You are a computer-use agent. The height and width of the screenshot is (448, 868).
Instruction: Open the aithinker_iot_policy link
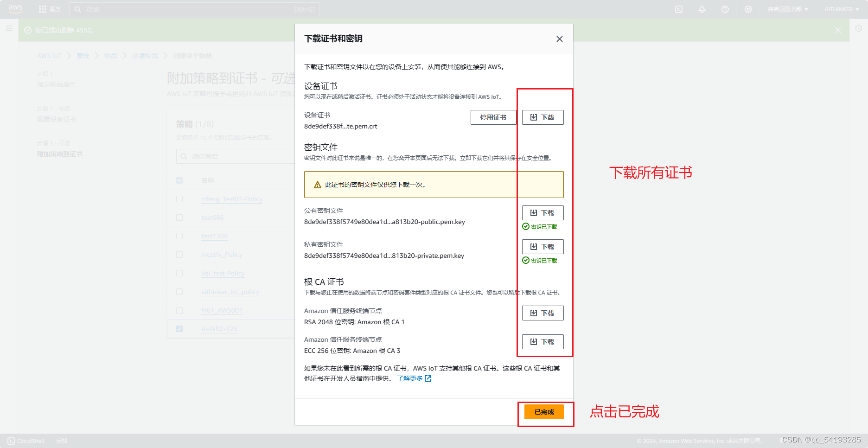(x=230, y=292)
